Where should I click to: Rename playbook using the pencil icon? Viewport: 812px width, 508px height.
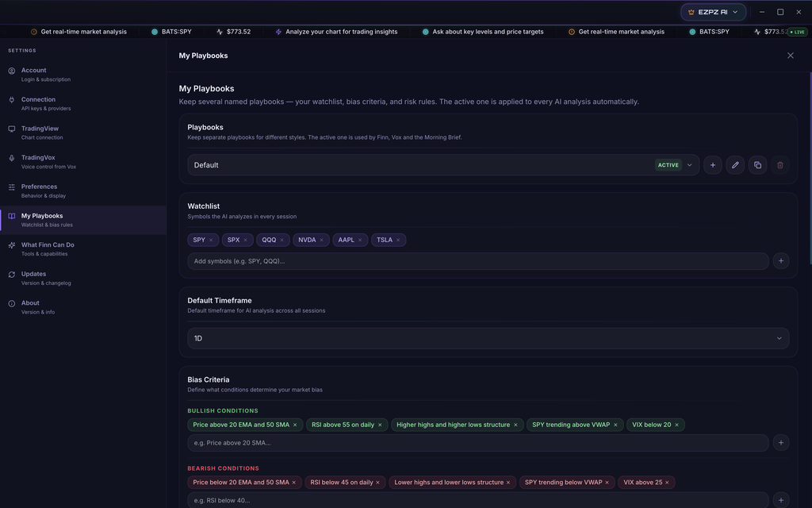point(735,165)
